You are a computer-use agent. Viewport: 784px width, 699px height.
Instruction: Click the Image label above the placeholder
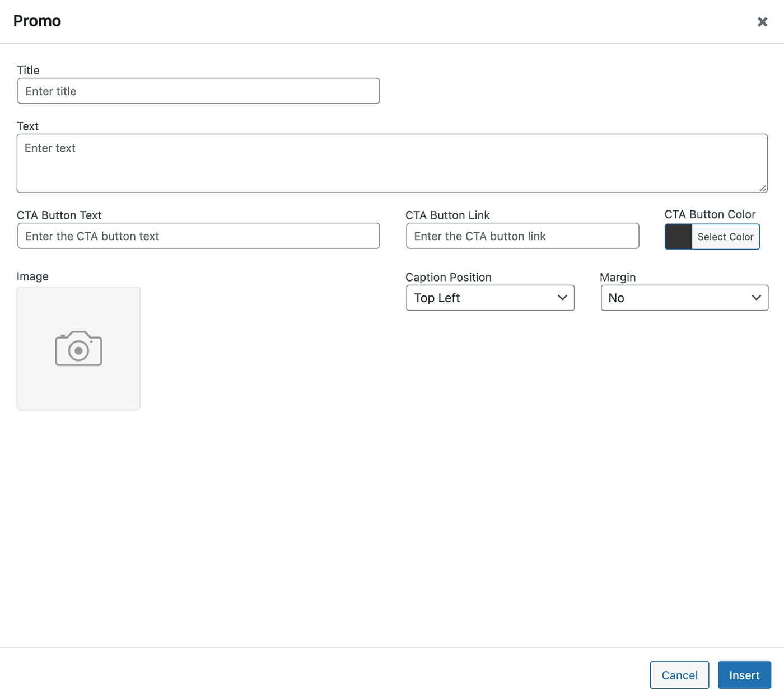[x=32, y=276]
